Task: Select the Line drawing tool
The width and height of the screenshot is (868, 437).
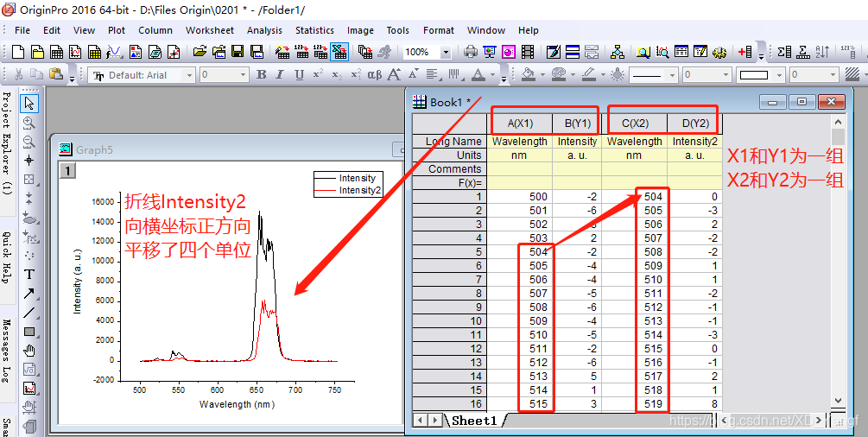Action: tap(29, 313)
